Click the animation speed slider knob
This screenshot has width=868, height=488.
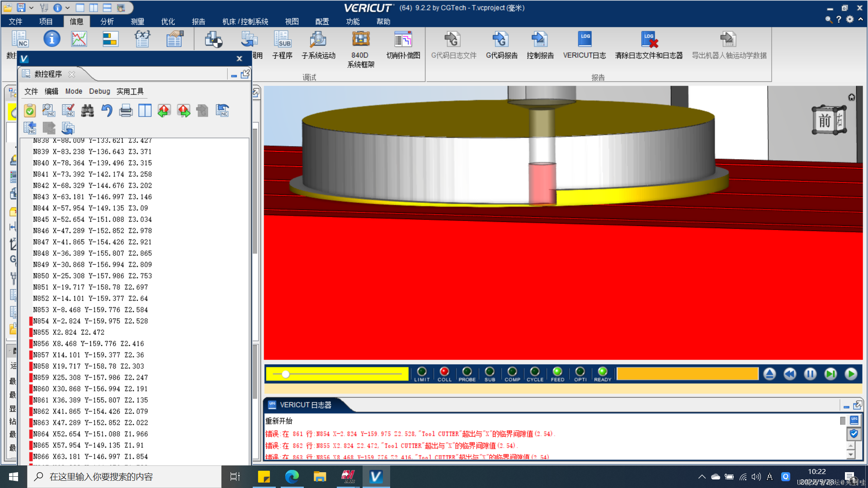286,374
